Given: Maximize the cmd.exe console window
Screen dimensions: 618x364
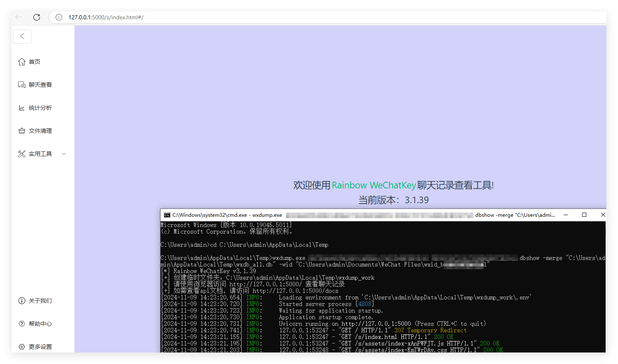Looking at the screenshot, I should pos(584,215).
